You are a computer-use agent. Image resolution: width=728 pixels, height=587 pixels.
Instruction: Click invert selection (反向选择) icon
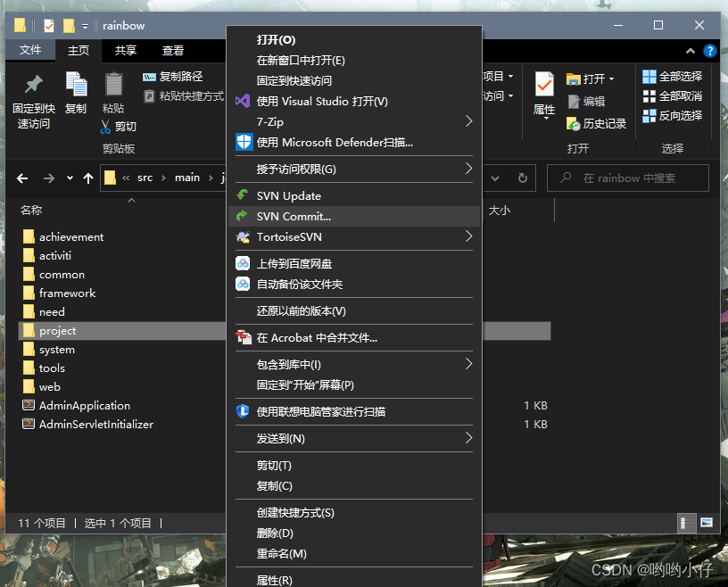coord(649,116)
